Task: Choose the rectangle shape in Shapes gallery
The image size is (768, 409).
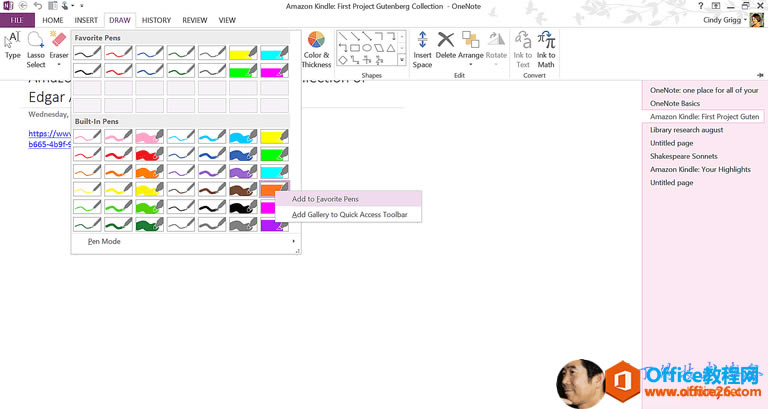Action: pos(355,48)
